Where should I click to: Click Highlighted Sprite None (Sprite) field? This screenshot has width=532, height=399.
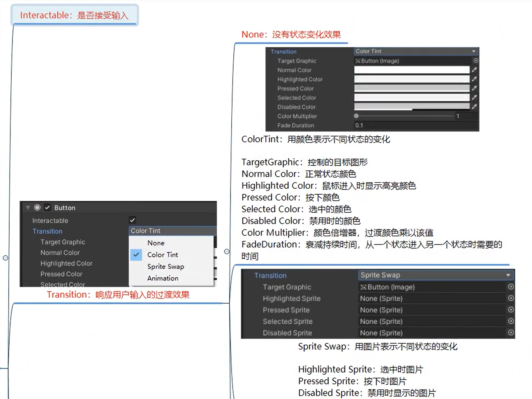pos(433,298)
